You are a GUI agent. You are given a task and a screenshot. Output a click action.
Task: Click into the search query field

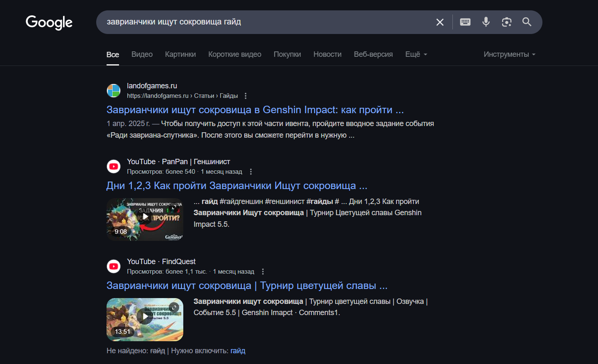click(265, 22)
